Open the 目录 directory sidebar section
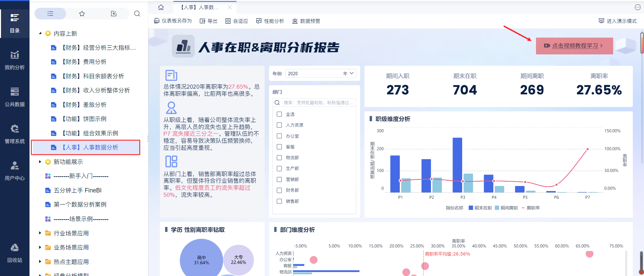 (x=15, y=24)
